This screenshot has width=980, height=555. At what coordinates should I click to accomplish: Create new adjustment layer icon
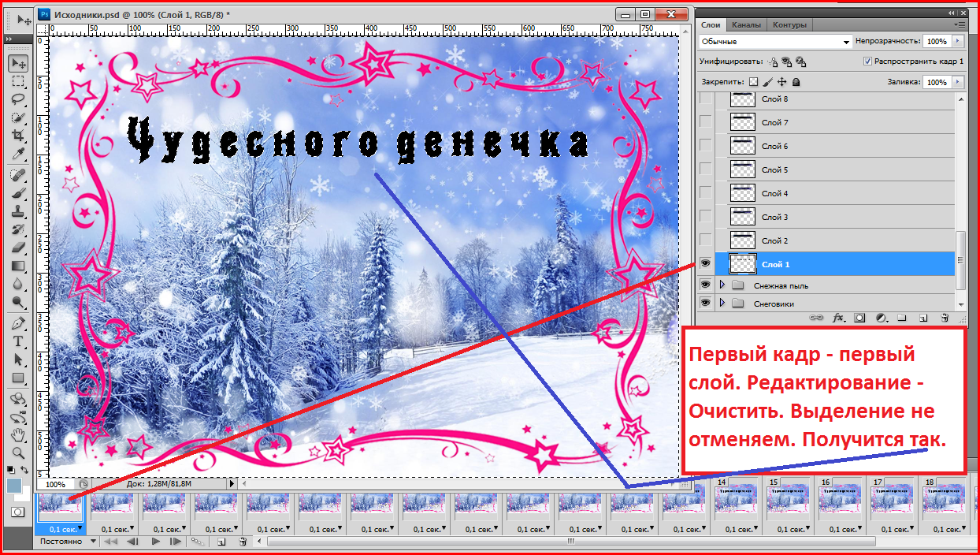tap(881, 318)
